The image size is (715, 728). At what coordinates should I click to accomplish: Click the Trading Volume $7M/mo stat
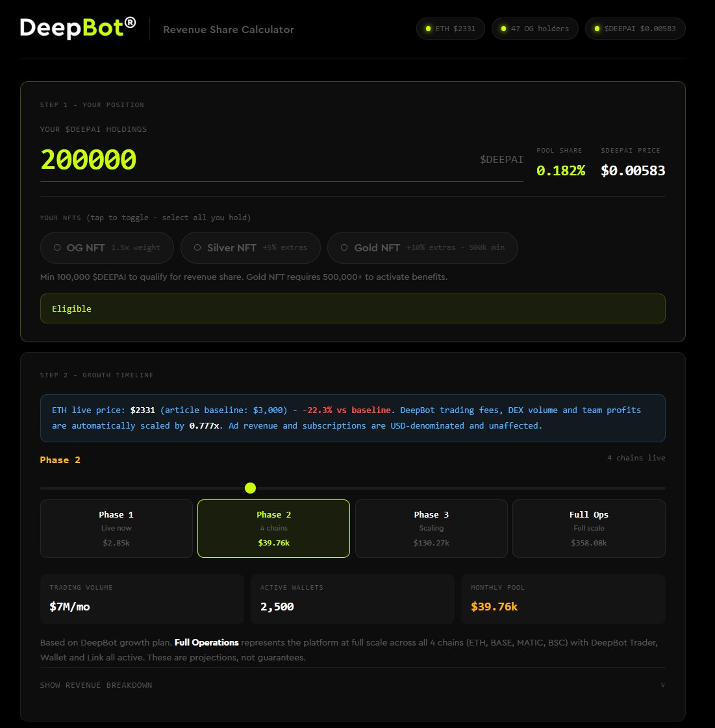click(142, 599)
